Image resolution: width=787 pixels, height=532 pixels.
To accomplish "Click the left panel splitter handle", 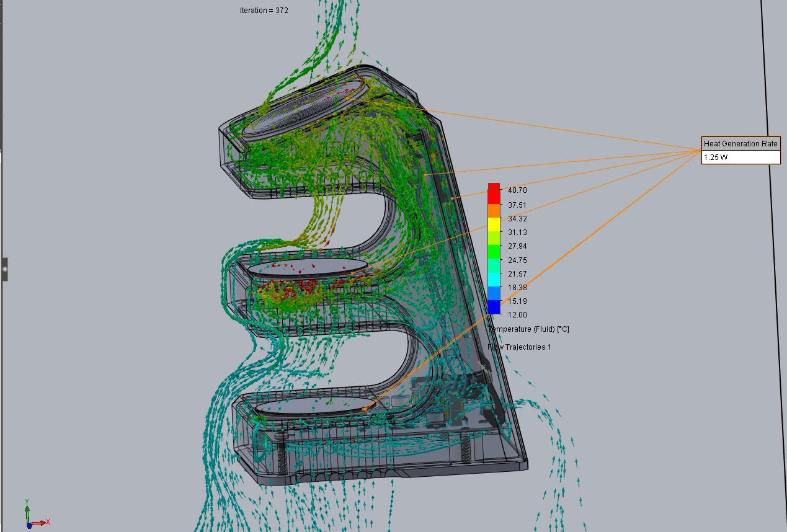I will 4,270.
